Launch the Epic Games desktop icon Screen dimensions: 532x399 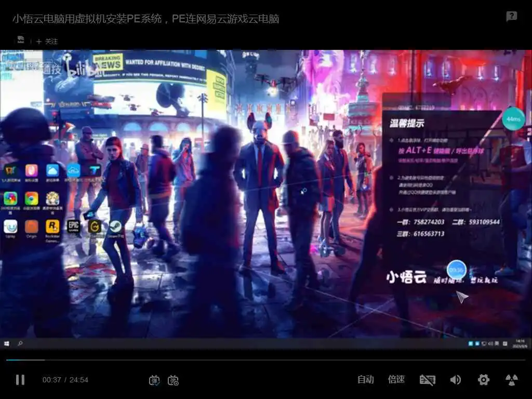[x=74, y=226]
